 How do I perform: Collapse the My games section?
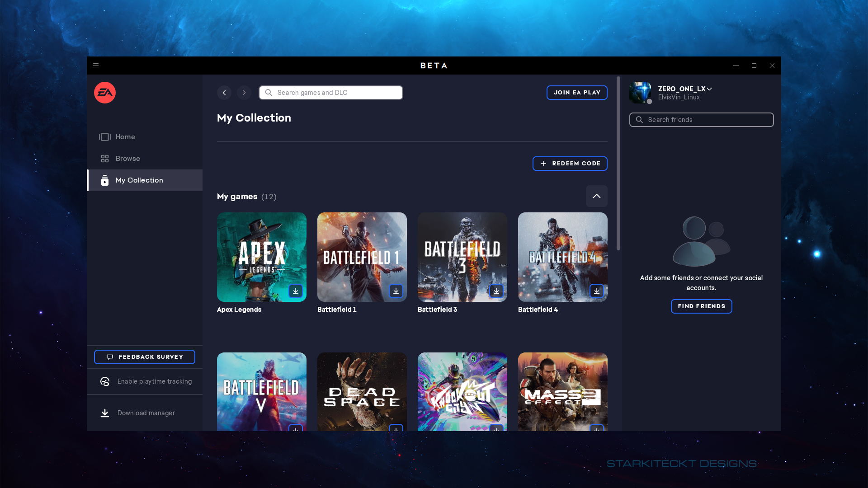click(597, 196)
